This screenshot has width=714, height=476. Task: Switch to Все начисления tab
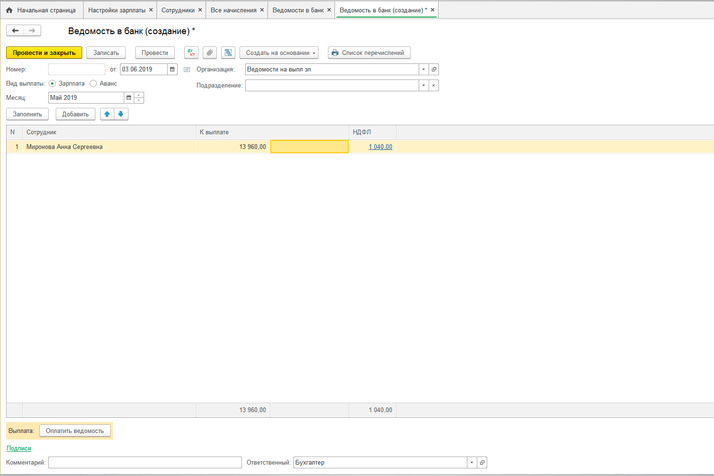tap(233, 10)
